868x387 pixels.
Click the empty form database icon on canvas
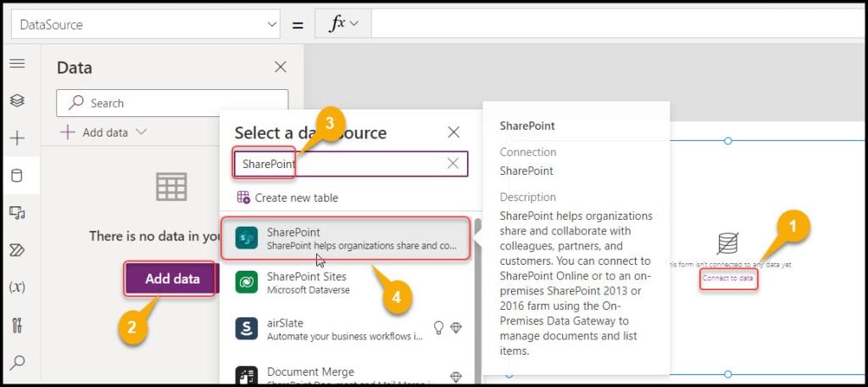(x=727, y=244)
